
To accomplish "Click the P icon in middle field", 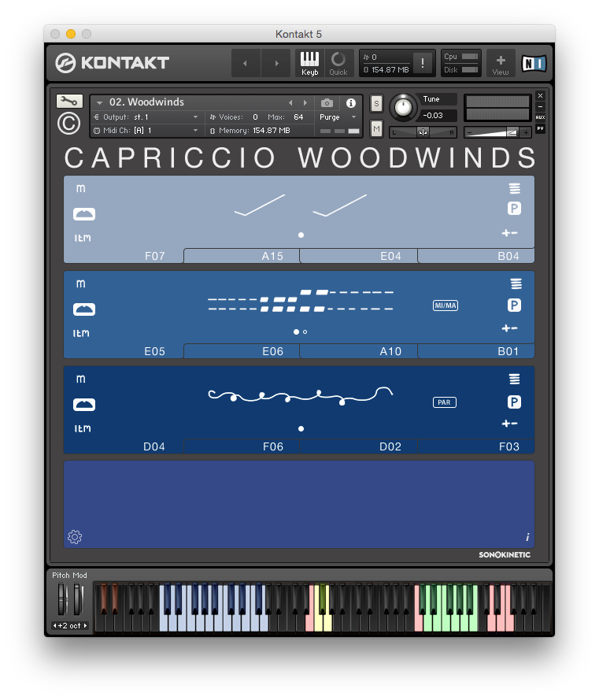I will coord(514,306).
